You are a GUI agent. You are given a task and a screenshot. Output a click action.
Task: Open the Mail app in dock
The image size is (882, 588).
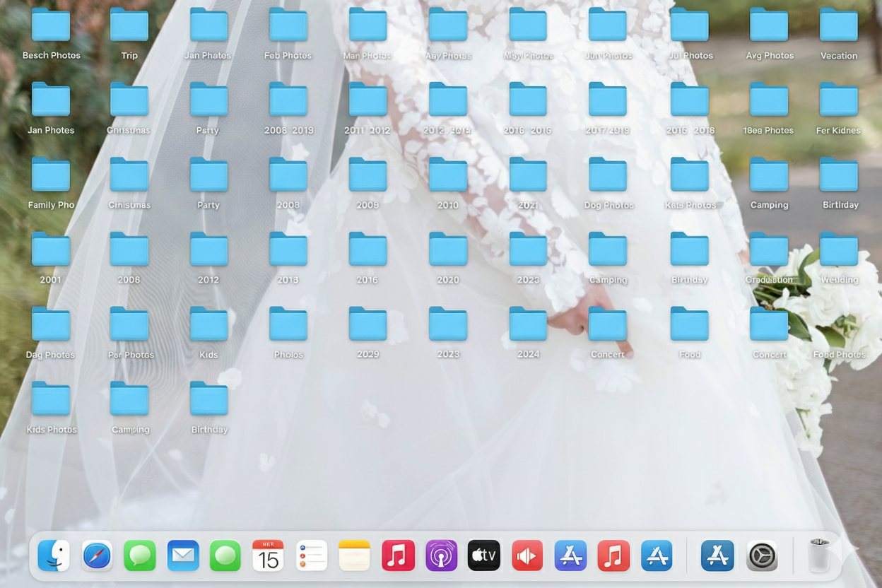[183, 556]
